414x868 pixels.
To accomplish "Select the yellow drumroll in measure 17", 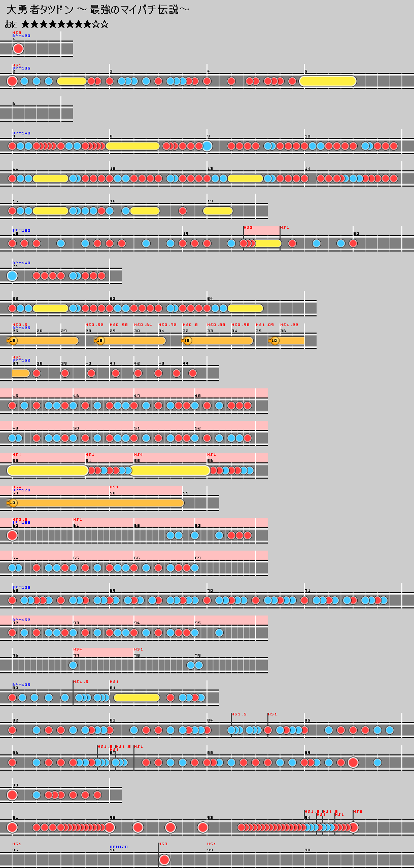I will coord(218,211).
